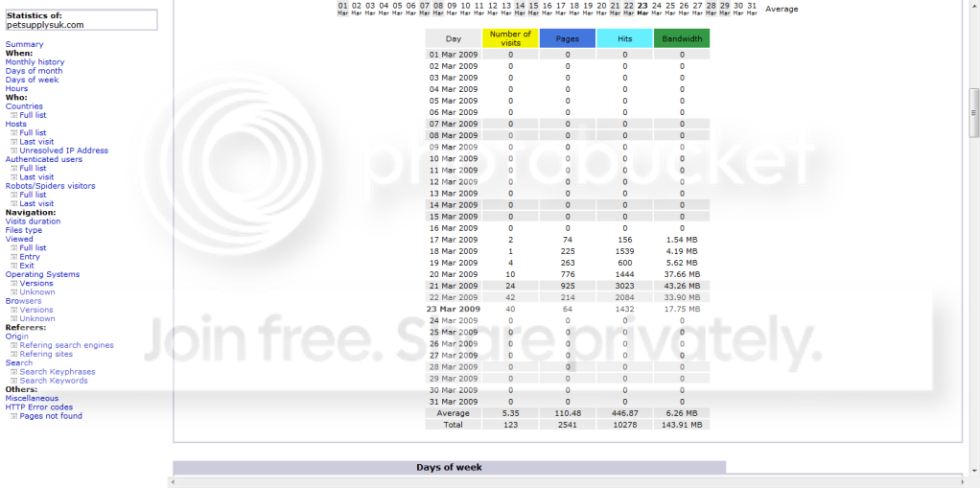The height and width of the screenshot is (488, 980).
Task: Click the average visits value 5.35
Action: click(x=511, y=413)
